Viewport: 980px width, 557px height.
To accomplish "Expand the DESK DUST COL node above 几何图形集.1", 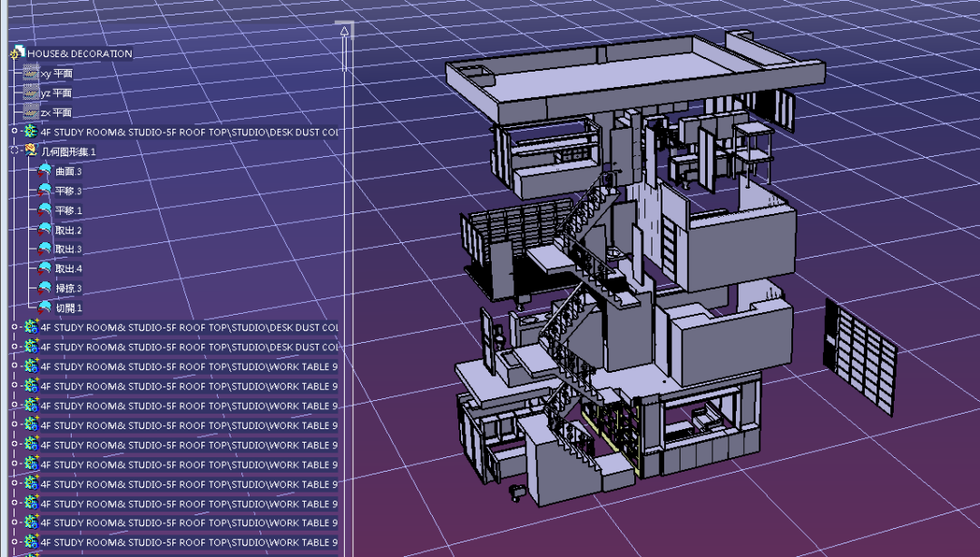I will point(15,132).
